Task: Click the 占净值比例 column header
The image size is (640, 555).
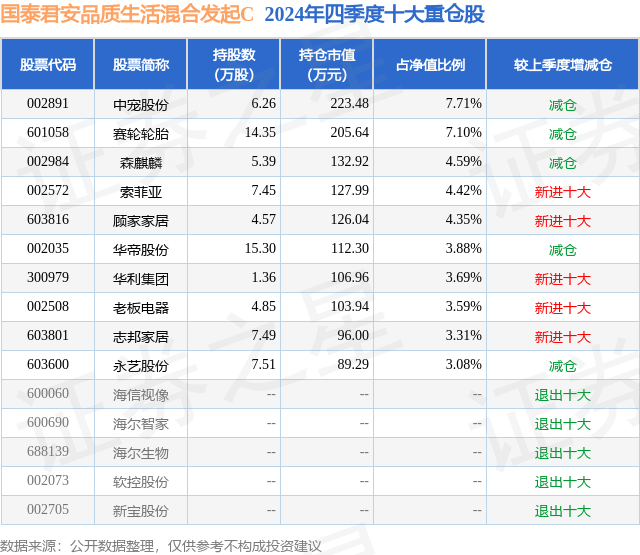Action: (430, 64)
